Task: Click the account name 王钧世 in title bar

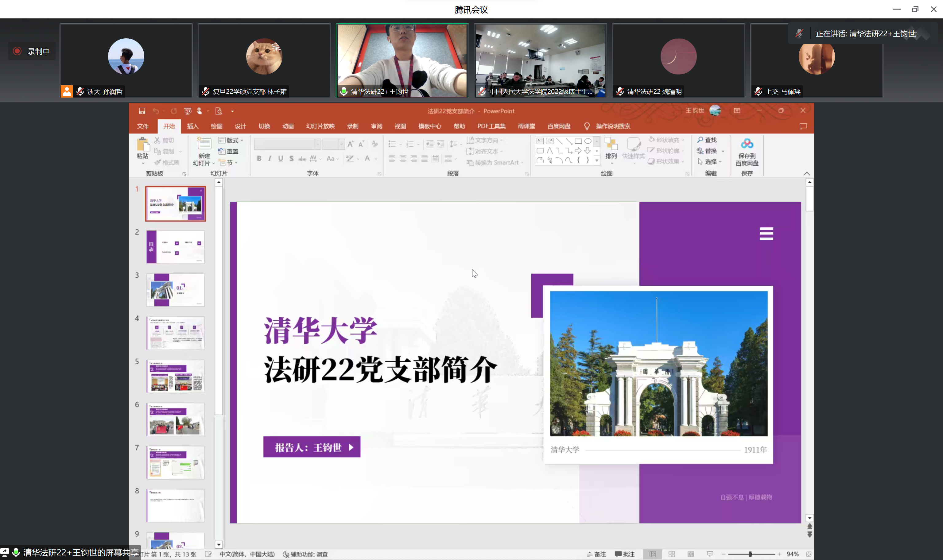Action: click(695, 110)
